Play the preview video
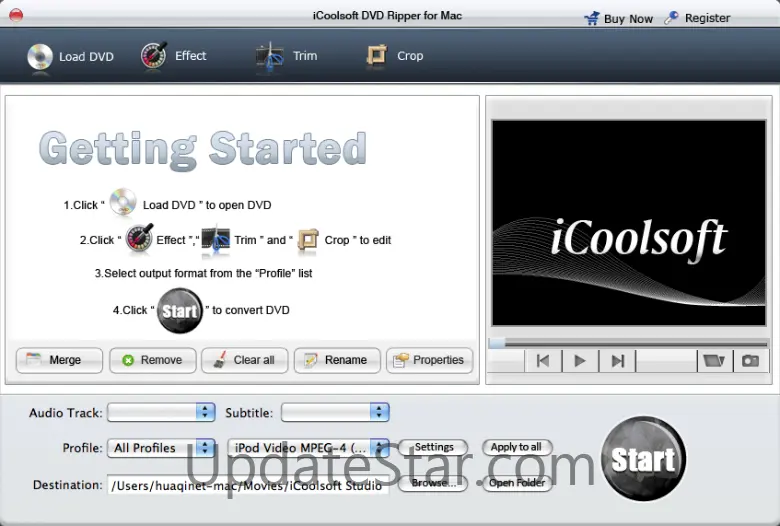This screenshot has height=526, width=780. tap(580, 361)
